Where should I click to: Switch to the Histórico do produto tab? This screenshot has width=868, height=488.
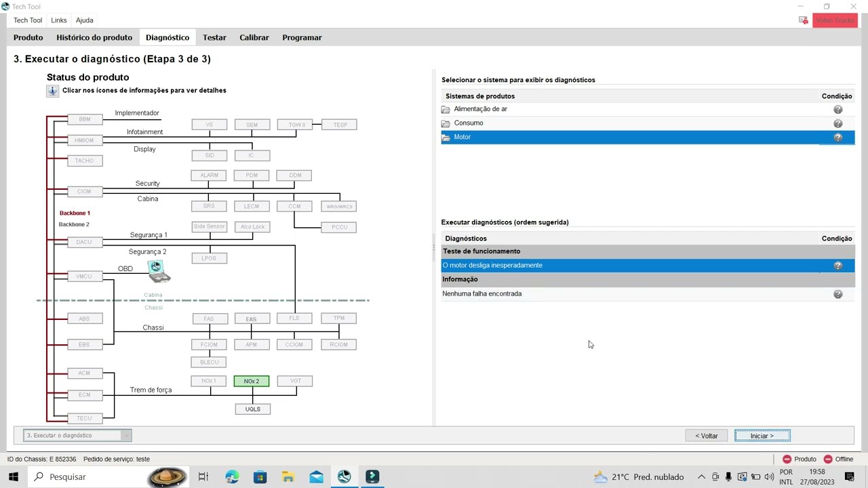pos(94,37)
